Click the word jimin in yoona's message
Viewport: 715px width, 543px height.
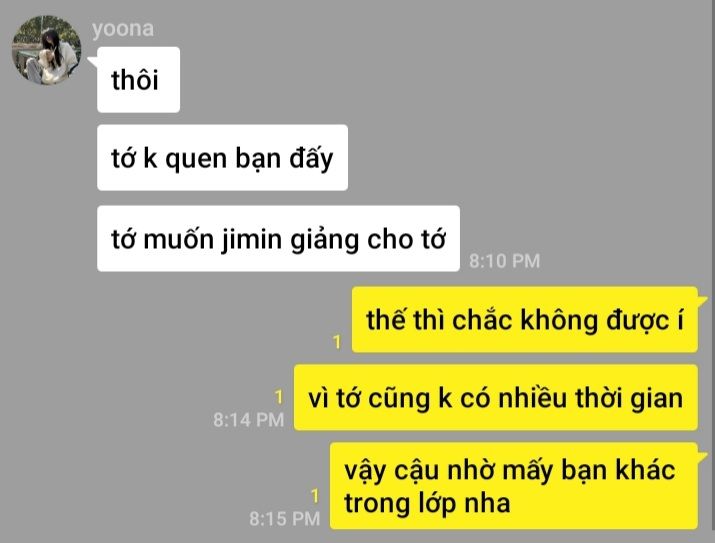click(x=252, y=239)
